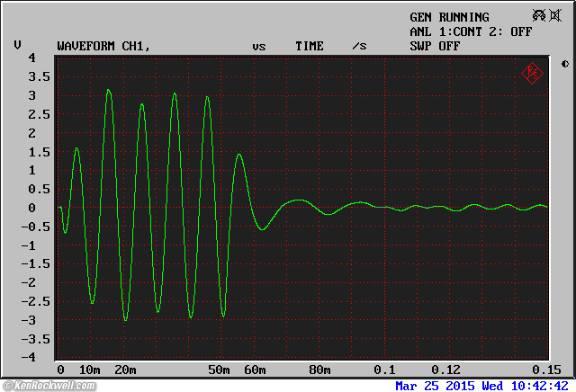The width and height of the screenshot is (576, 392).
Task: Click the 0.12 time axis label
Action: click(445, 370)
